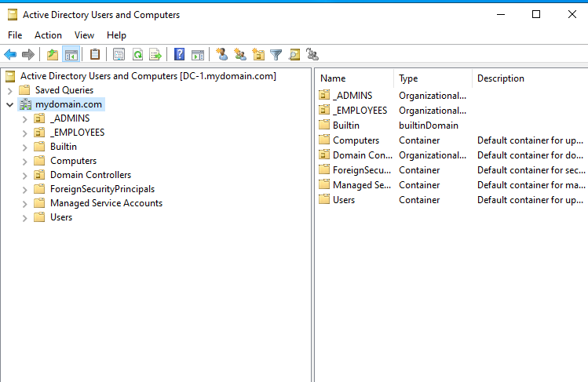Expand the ForeignSecurityPrincipals tree node

[x=25, y=190]
